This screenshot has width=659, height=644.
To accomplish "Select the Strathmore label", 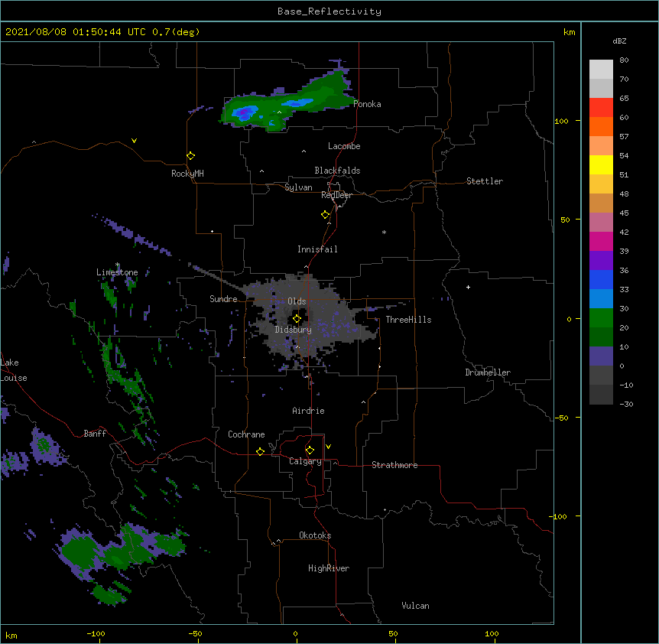I will [394, 465].
